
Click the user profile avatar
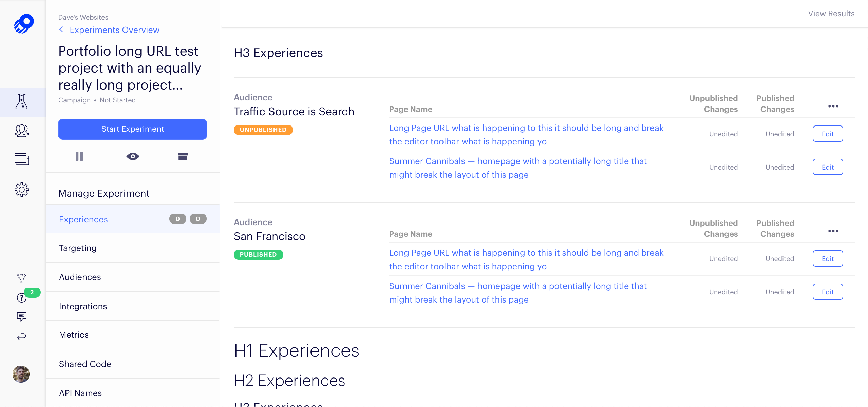point(21,374)
